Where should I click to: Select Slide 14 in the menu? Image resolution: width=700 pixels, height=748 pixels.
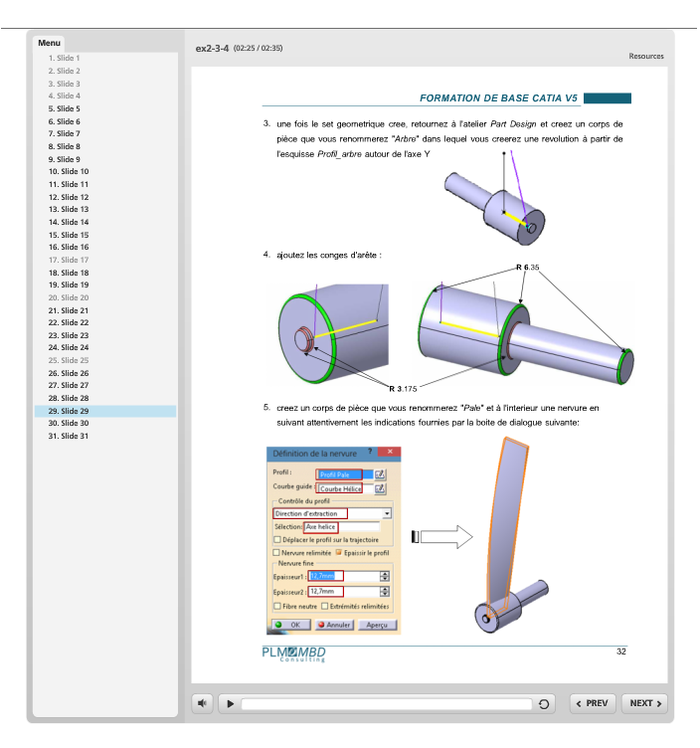[69, 222]
